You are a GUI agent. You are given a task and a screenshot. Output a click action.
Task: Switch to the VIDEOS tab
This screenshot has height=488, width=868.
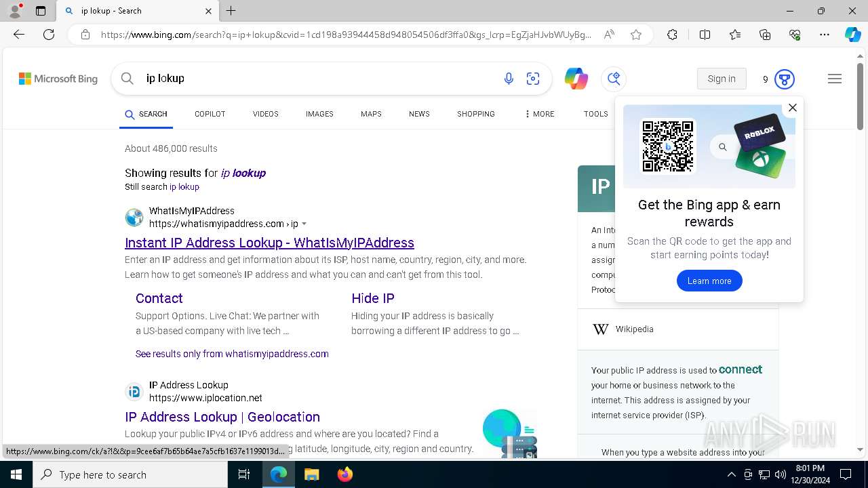pos(266,114)
